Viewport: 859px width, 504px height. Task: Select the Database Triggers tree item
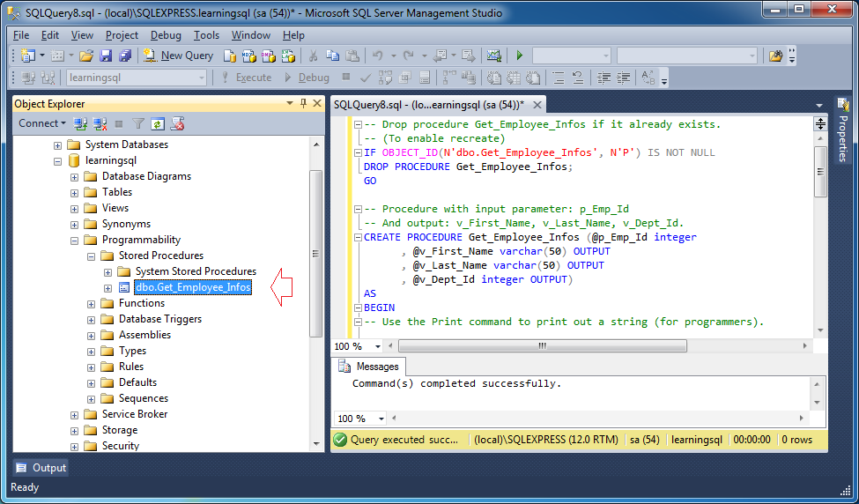click(160, 319)
